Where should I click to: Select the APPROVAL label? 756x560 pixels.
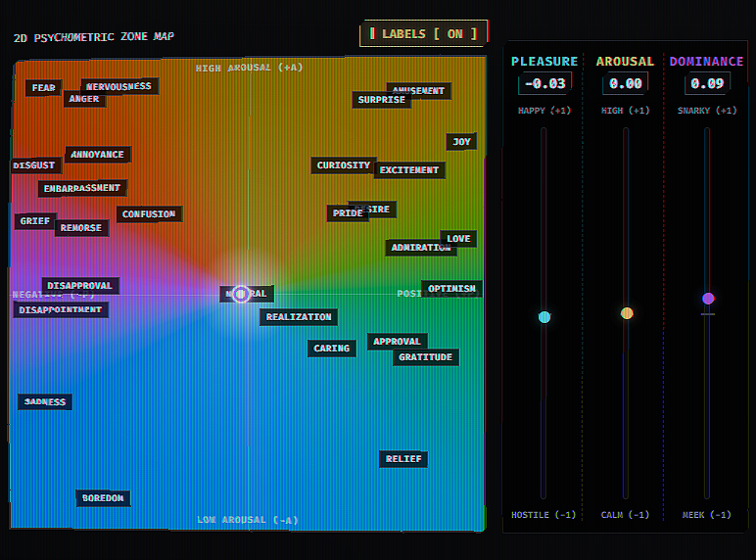pos(397,342)
